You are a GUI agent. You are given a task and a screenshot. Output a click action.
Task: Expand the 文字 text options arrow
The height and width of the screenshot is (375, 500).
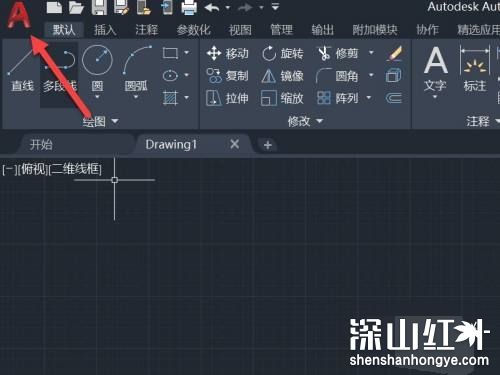pyautogui.click(x=435, y=97)
